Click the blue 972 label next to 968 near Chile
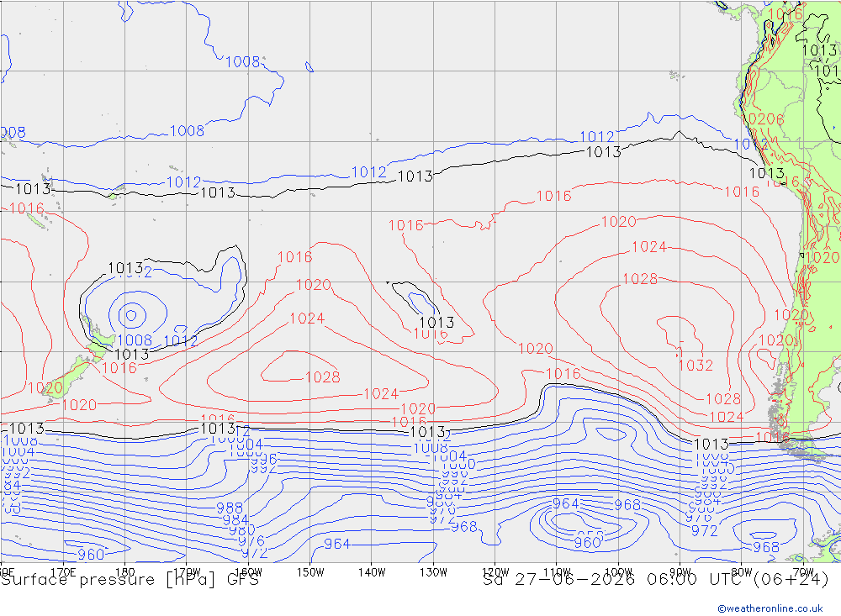 coord(704,531)
